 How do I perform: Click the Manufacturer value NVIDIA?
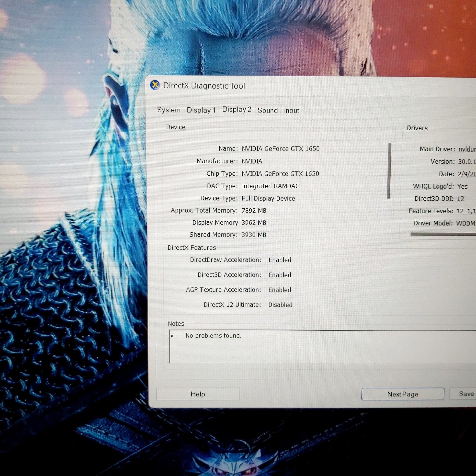[x=252, y=161]
